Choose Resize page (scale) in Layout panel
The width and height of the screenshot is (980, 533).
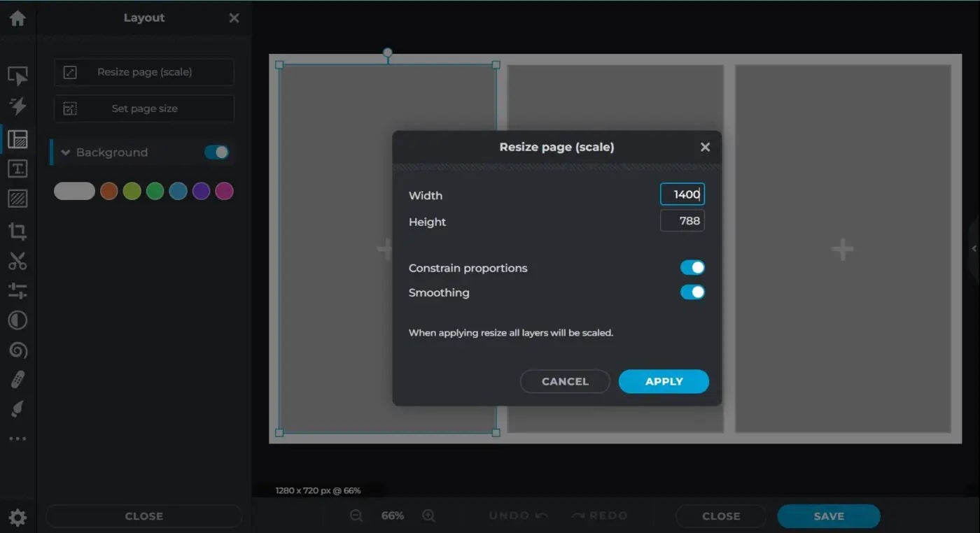pyautogui.click(x=144, y=72)
